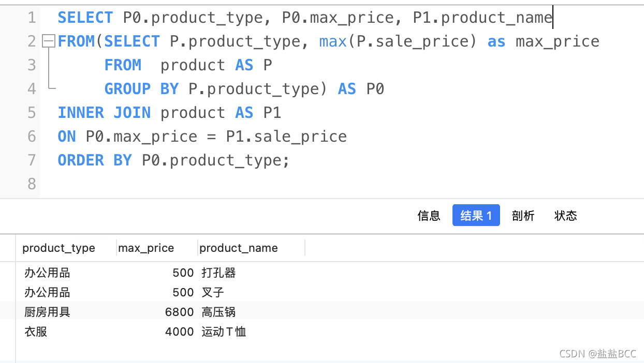Click the product_type column header
Screen dimensions: 644x363
tap(58, 248)
